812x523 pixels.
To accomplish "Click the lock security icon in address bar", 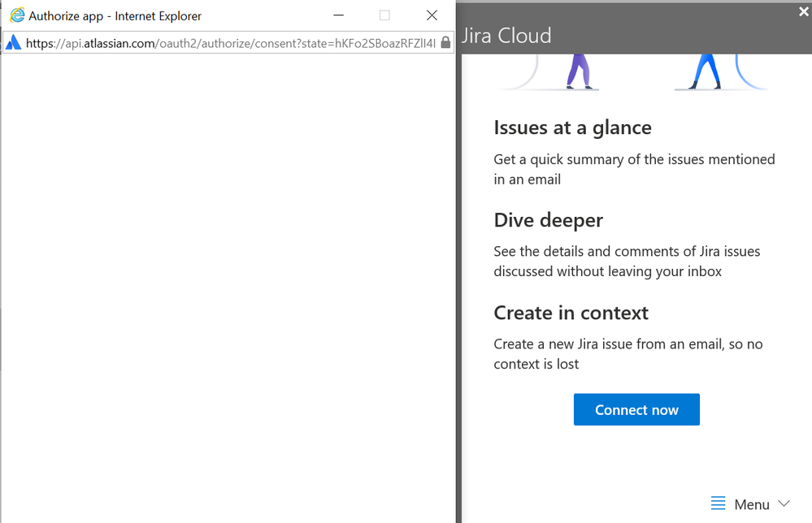I will point(445,43).
